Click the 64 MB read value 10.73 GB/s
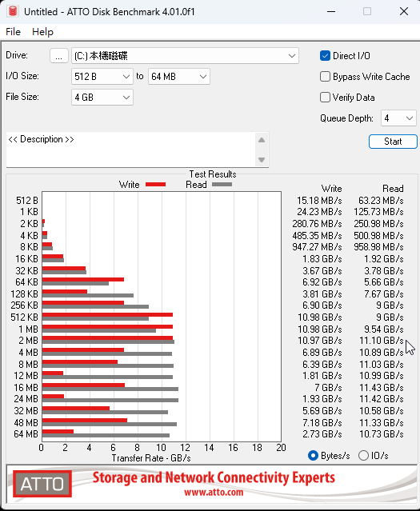 pos(382,434)
